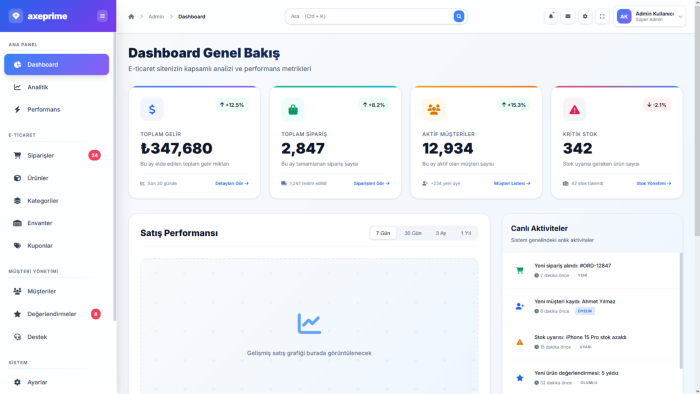Click the Canlı Aktiviteler panel scrollbar
Viewport: 700px width, 394px height.
click(681, 311)
